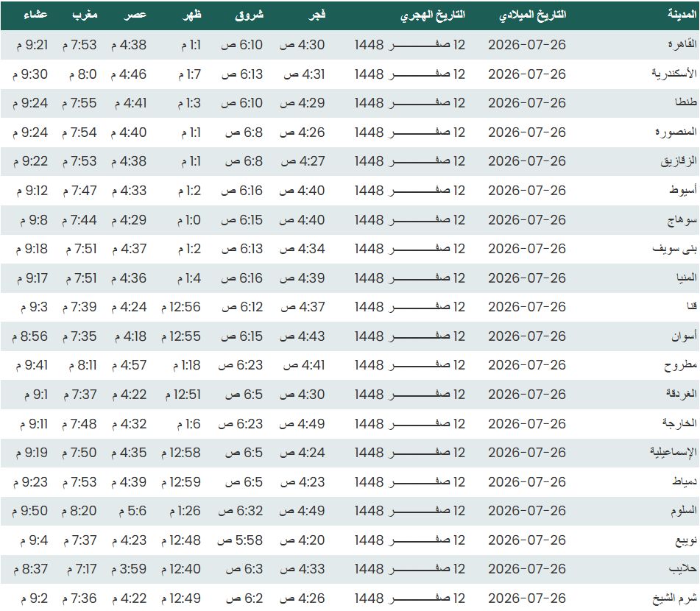This screenshot has height=611, width=700.
Task: Select المنيا Dhuhr time 1:4 م
Action: pos(189,278)
